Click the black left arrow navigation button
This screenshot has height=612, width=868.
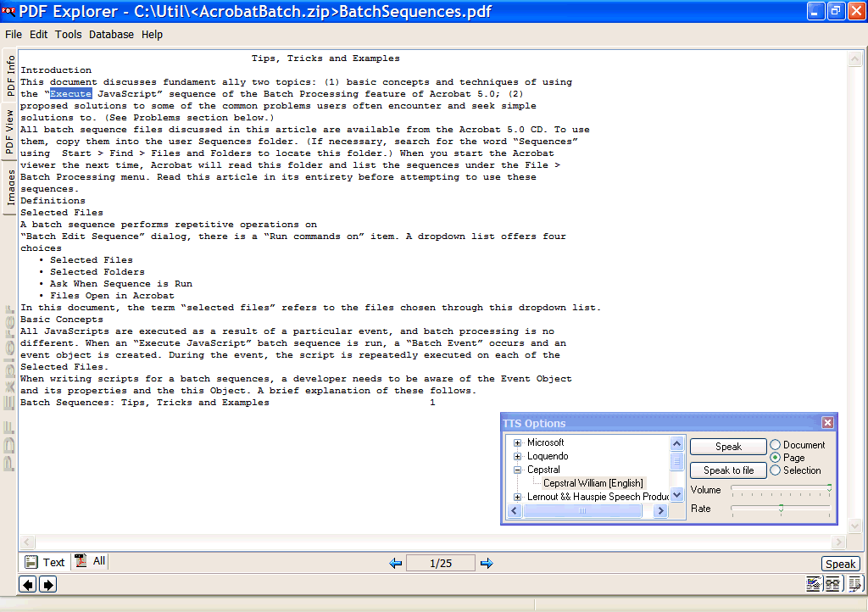28,584
